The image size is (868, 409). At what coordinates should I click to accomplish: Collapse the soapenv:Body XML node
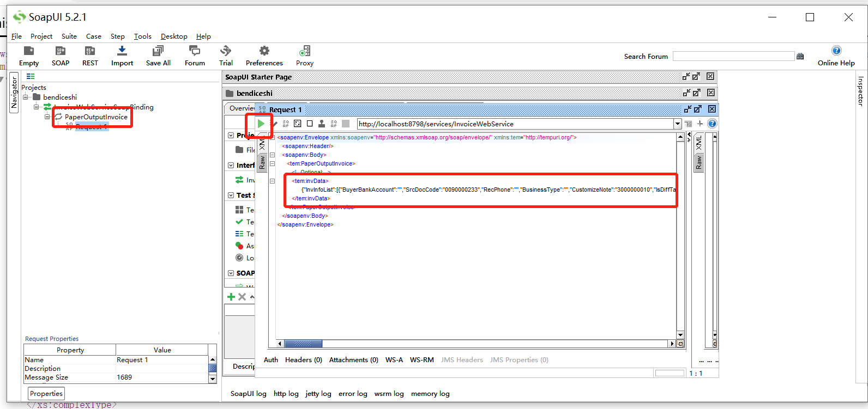[x=272, y=155]
